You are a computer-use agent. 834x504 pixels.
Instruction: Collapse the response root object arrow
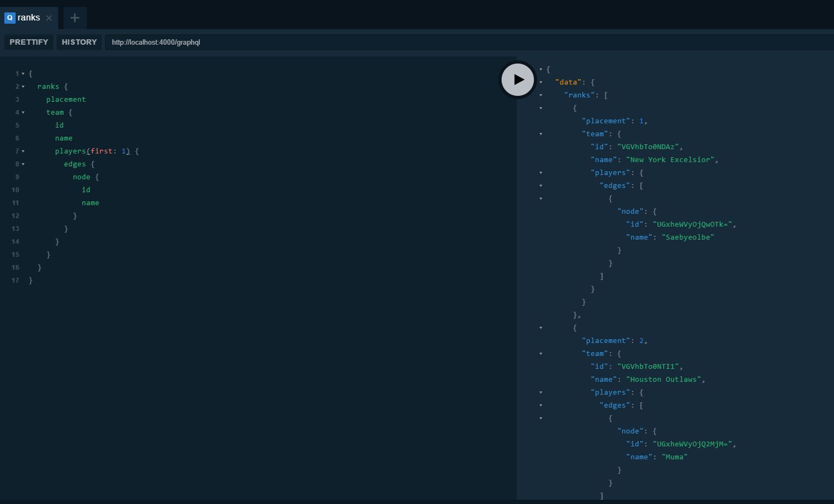541,69
